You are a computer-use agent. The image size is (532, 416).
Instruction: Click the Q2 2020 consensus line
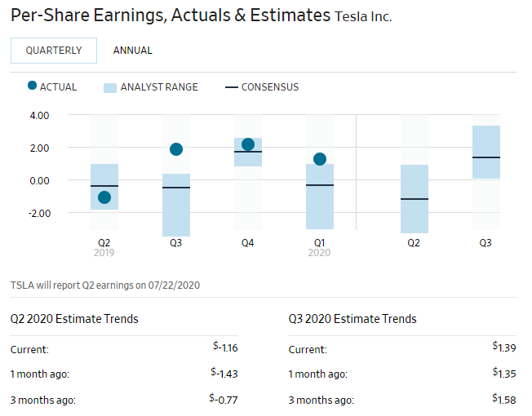pyautogui.click(x=415, y=199)
